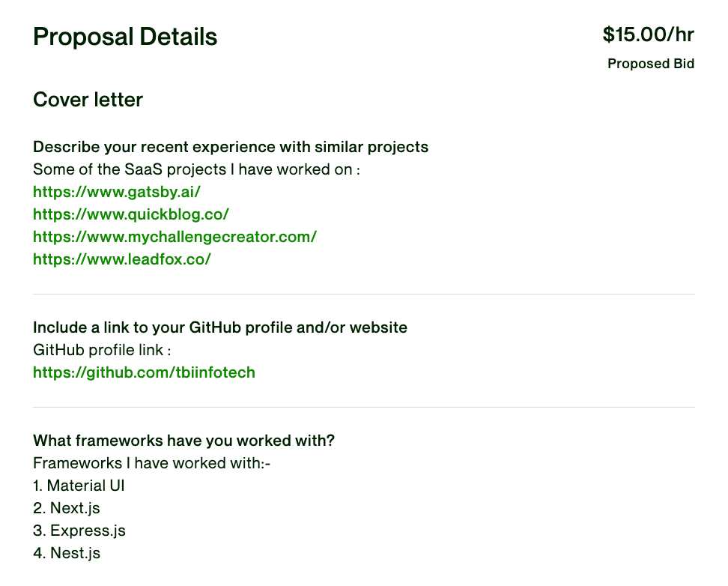Click the $15.00/hr bid amount
This screenshot has width=728, height=586.
(648, 34)
